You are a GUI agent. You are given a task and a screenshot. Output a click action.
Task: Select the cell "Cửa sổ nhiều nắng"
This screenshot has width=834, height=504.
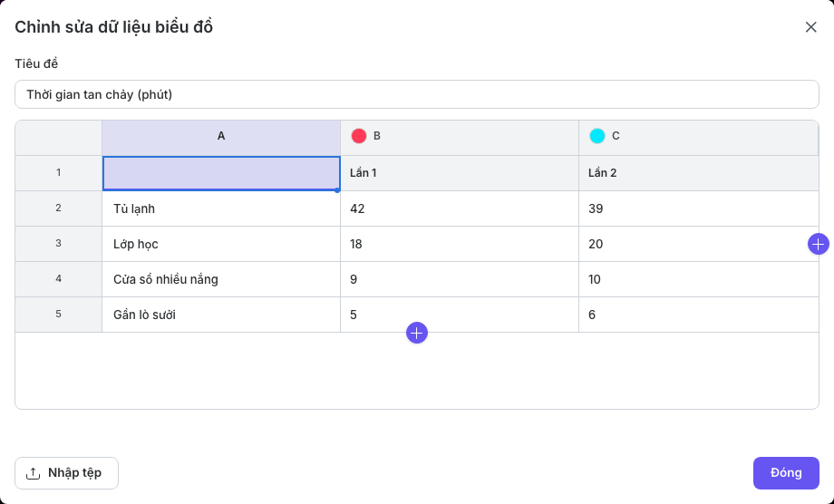click(x=221, y=279)
